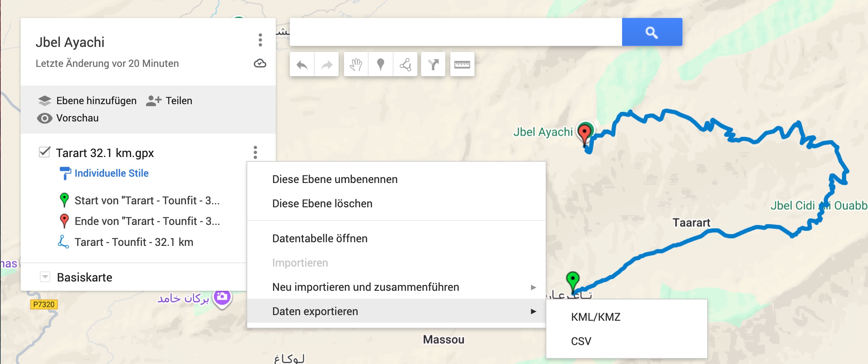Click the redo arrow button
Screen dimensions: 868x364
point(326,64)
